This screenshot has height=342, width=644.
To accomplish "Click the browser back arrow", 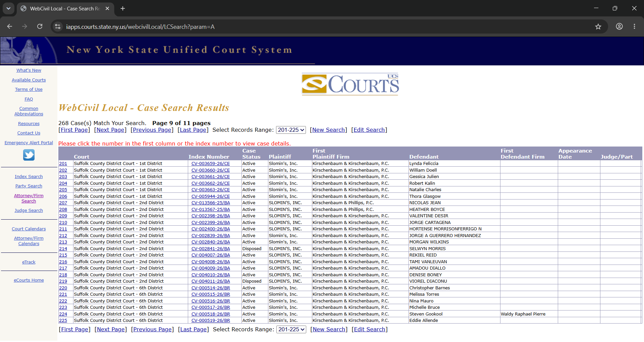I will coord(9,26).
